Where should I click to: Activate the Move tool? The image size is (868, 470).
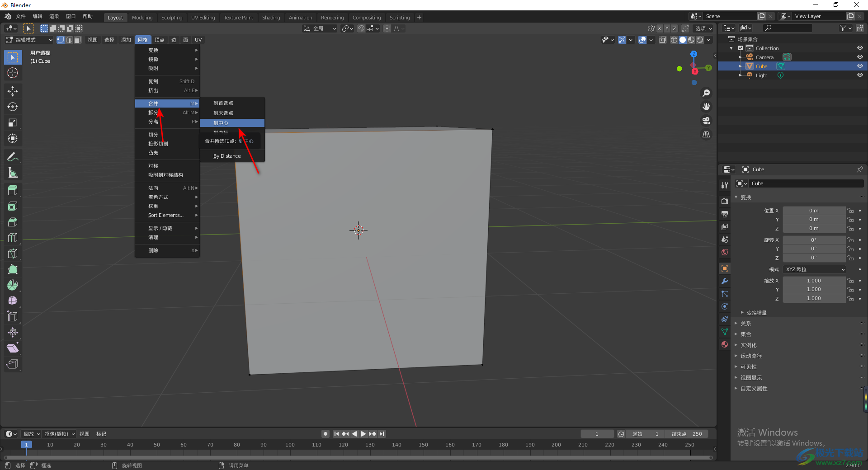pyautogui.click(x=13, y=91)
